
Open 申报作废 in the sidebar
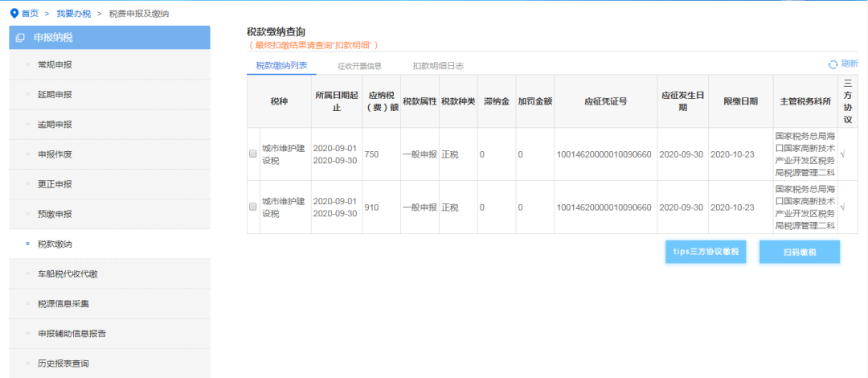(109, 154)
